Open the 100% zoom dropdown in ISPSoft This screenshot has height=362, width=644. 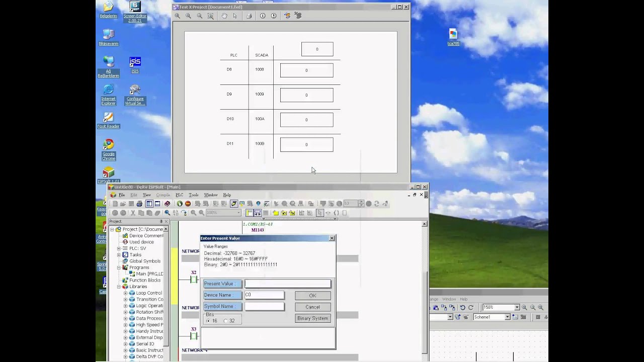coord(238,213)
